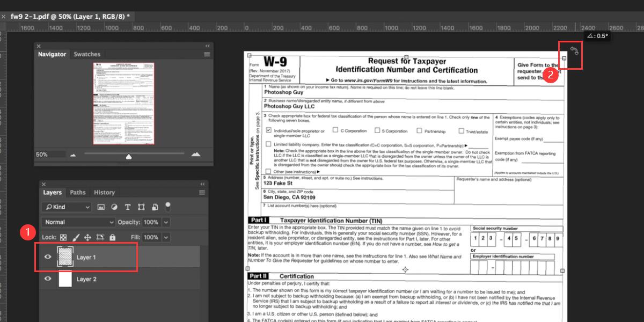Switch to the History tab

105,192
